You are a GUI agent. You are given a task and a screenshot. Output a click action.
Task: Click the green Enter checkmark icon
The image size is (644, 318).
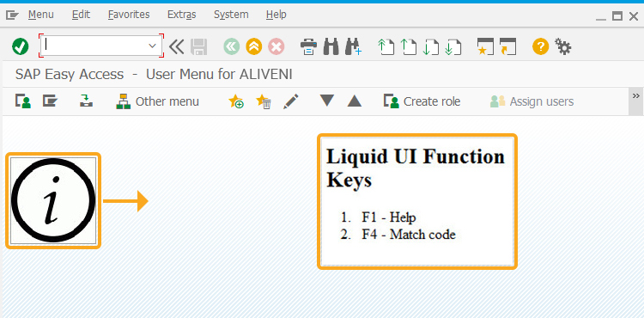(x=20, y=46)
